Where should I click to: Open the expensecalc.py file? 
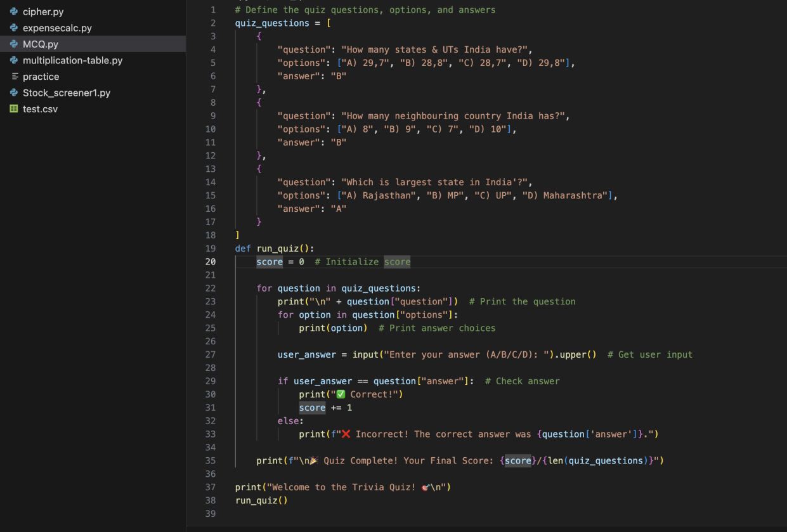(57, 28)
